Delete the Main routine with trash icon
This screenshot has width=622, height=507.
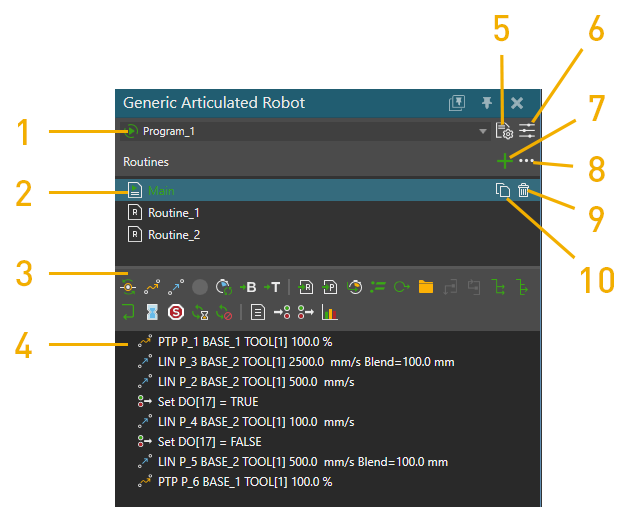(x=524, y=191)
